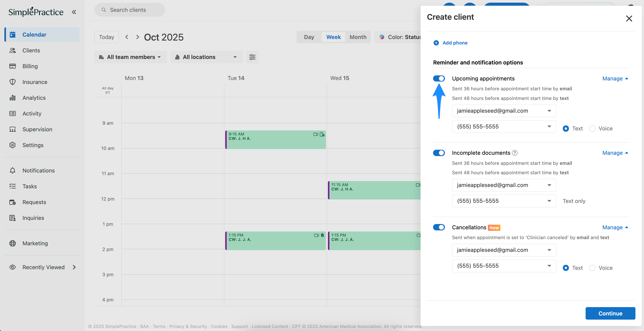Click the Settings gear icon
The height and width of the screenshot is (331, 644).
pos(13,145)
